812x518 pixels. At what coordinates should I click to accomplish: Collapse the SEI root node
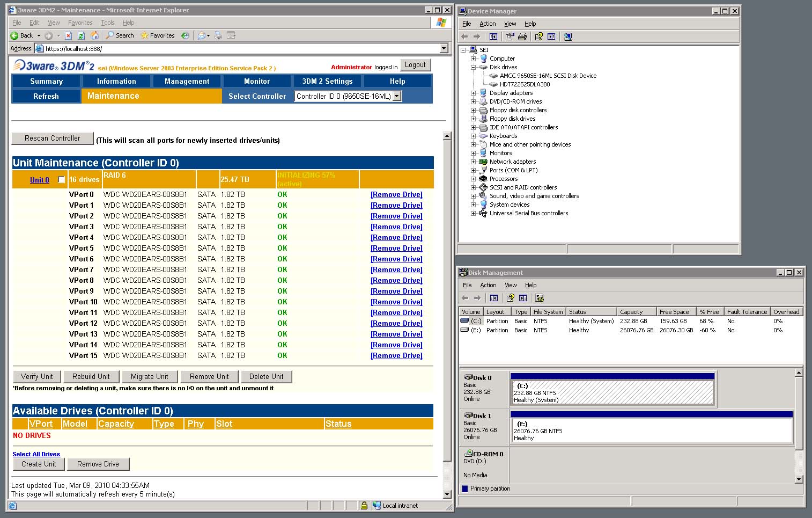(x=463, y=50)
